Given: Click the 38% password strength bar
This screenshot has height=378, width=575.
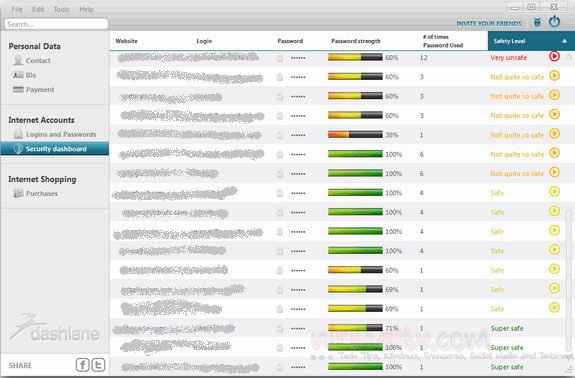Looking at the screenshot, I should click(x=355, y=135).
